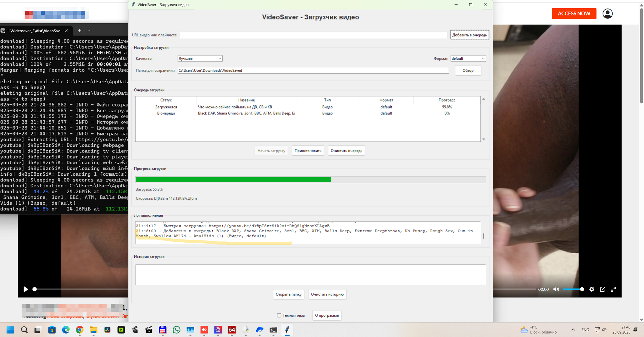Image resolution: width=644 pixels, height=337 pixels.
Task: Enter fullscreen mode in the video player
Action: click(x=613, y=289)
